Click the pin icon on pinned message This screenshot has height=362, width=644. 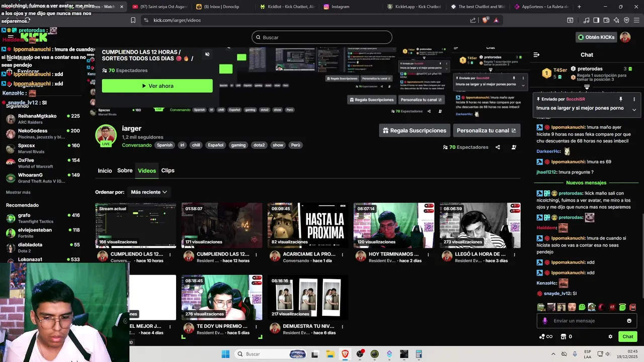pos(621,99)
